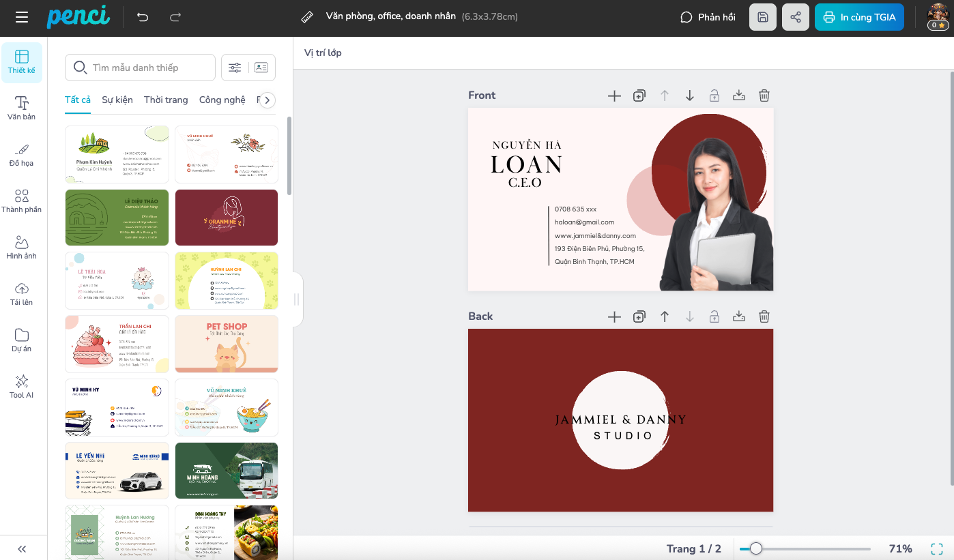Open the Tool AI panel
The height and width of the screenshot is (560, 954).
(x=22, y=386)
